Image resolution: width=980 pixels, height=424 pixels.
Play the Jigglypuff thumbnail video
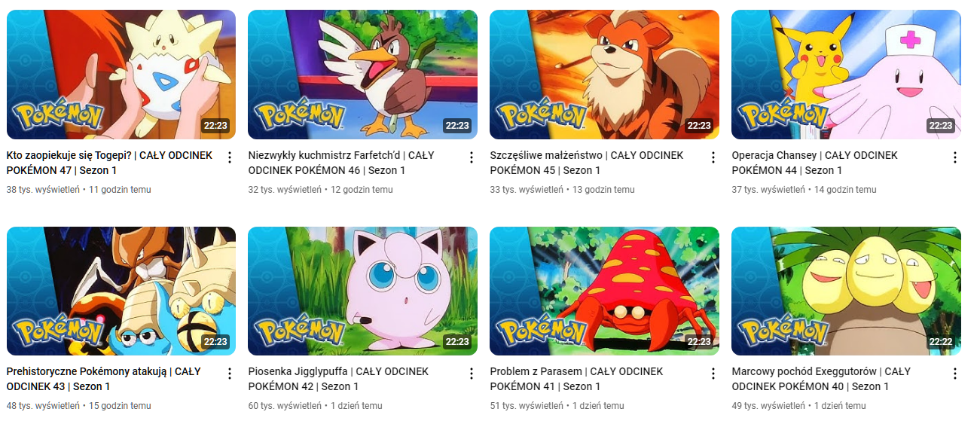coord(362,291)
